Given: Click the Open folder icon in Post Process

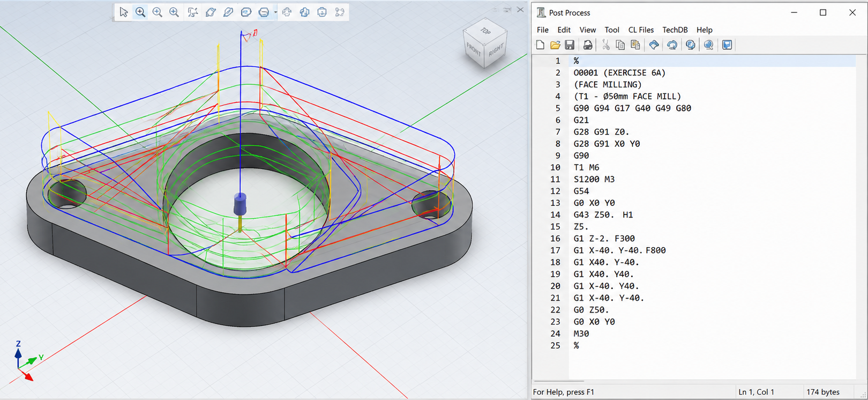Looking at the screenshot, I should 555,45.
